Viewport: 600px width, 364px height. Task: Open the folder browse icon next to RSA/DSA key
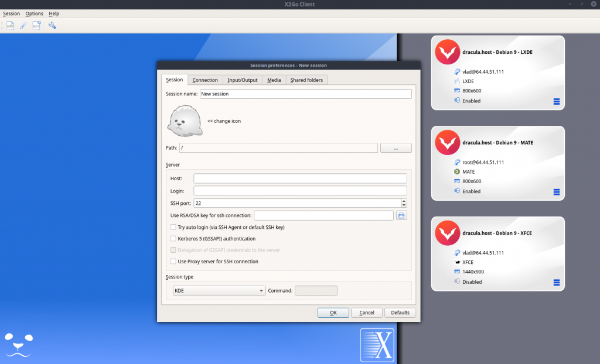(x=402, y=215)
